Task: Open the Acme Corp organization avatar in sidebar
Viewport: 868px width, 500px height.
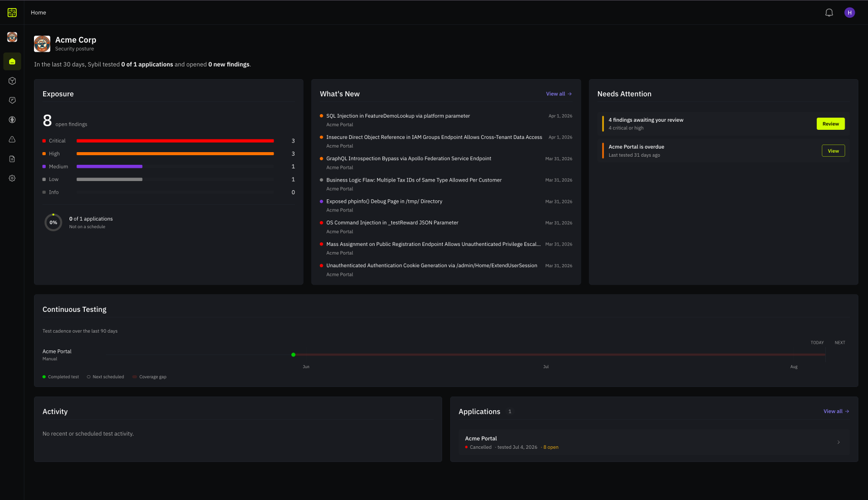Action: (x=12, y=37)
